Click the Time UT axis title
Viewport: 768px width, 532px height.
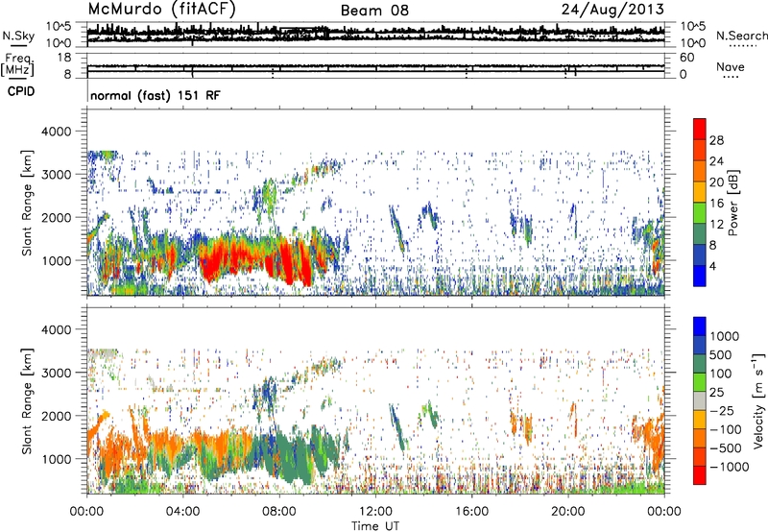point(375,526)
